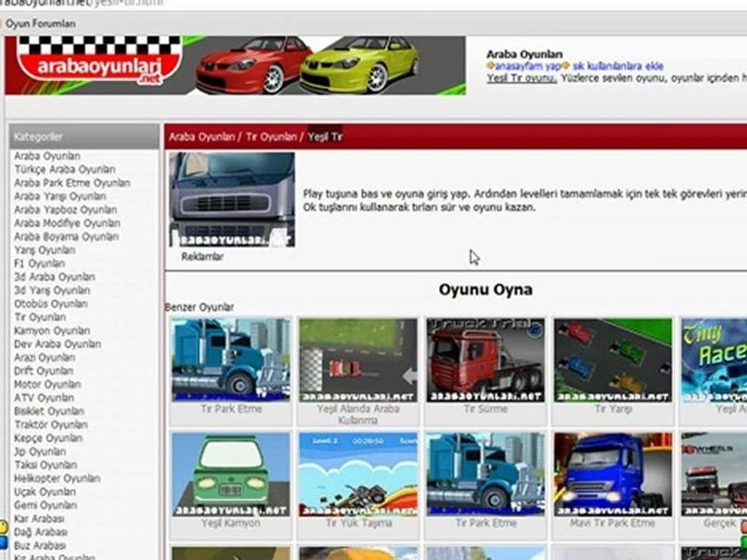The width and height of the screenshot is (747, 560).
Task: Open Dağ Arabası category
Action: pyautogui.click(x=40, y=532)
